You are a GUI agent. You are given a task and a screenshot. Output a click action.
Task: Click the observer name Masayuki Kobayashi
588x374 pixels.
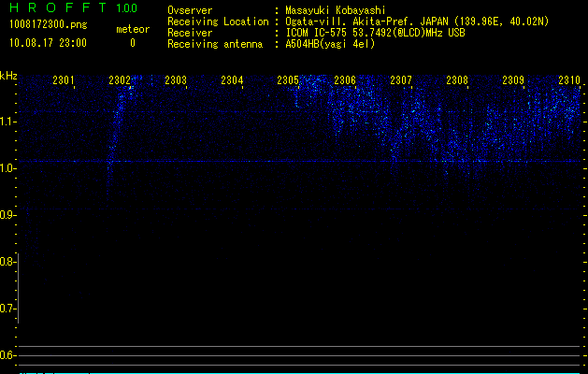pyautogui.click(x=336, y=10)
